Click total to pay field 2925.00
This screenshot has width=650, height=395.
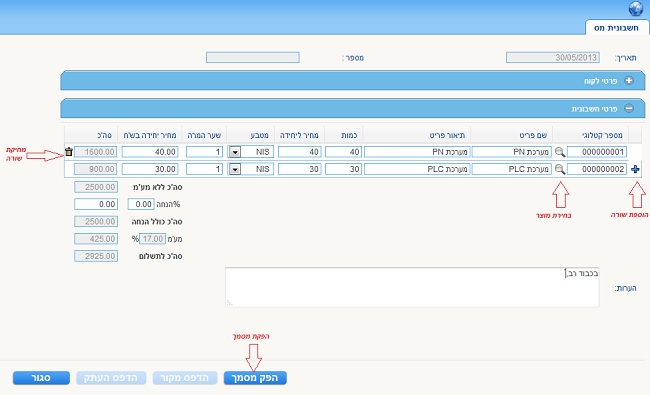coord(96,256)
